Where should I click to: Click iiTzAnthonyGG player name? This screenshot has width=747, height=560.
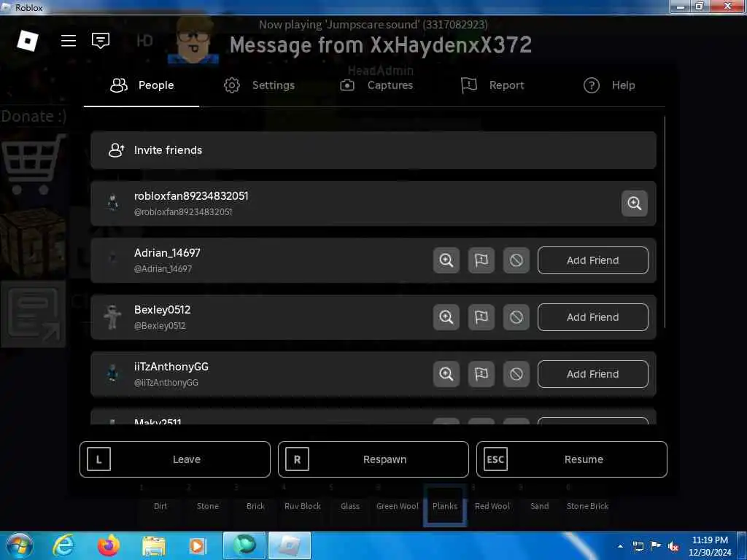[171, 367]
